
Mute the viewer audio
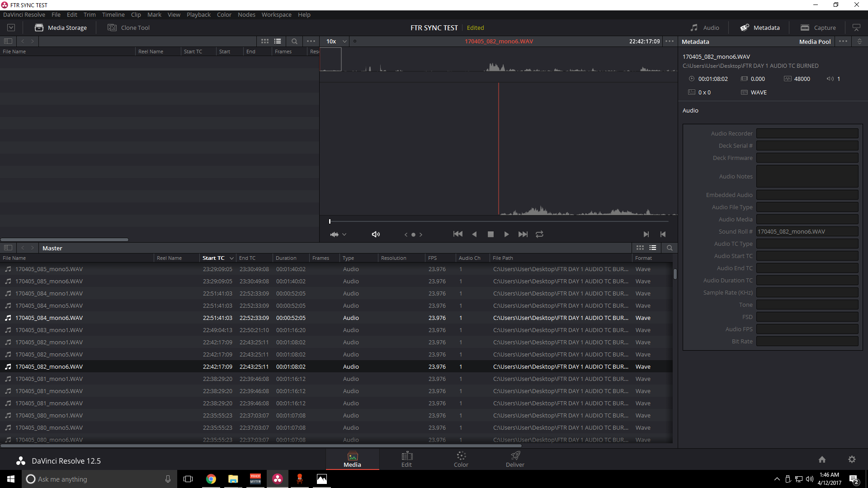tap(376, 235)
